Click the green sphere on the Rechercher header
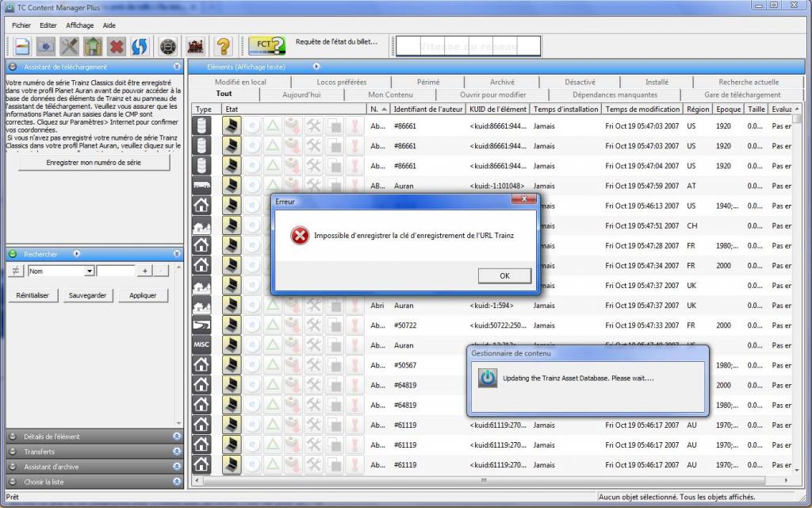 pyautogui.click(x=13, y=254)
